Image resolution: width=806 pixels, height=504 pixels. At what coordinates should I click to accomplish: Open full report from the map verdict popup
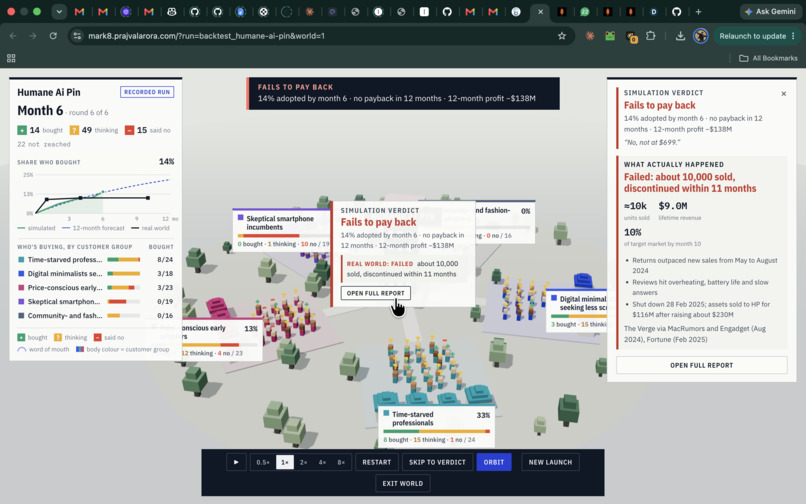pos(375,293)
